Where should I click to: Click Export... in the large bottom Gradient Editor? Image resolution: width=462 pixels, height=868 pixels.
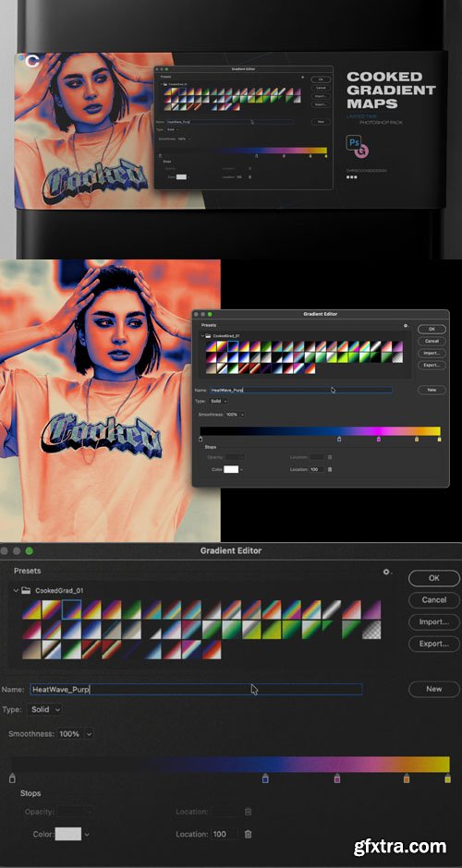434,644
